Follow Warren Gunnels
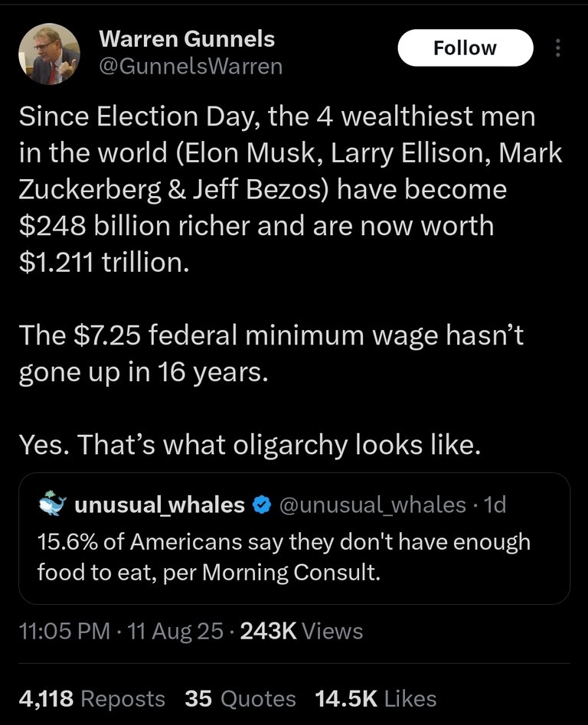The width and height of the screenshot is (588, 725). click(x=465, y=48)
